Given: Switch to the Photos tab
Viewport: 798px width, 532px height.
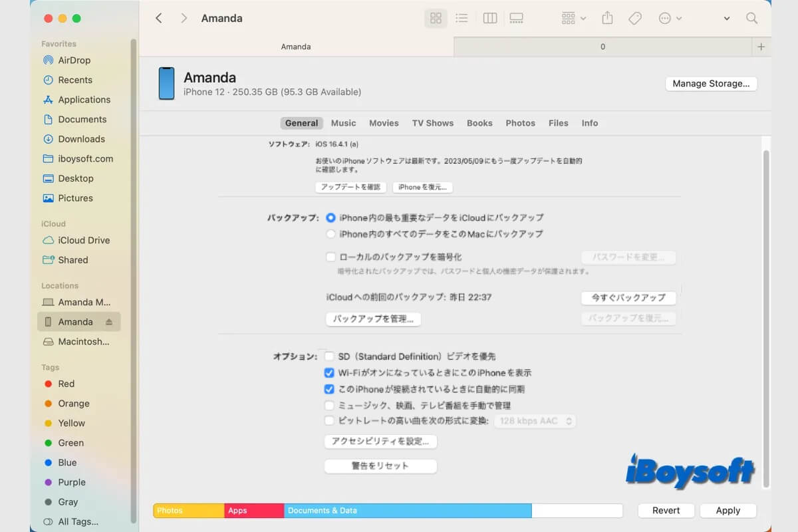Looking at the screenshot, I should (520, 123).
